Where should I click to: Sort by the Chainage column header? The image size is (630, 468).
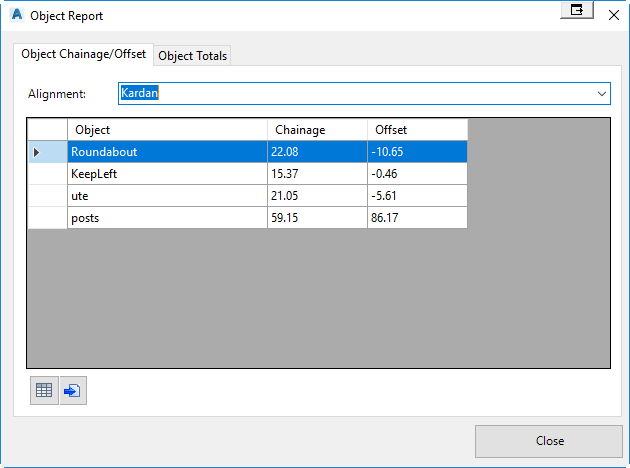pos(317,130)
